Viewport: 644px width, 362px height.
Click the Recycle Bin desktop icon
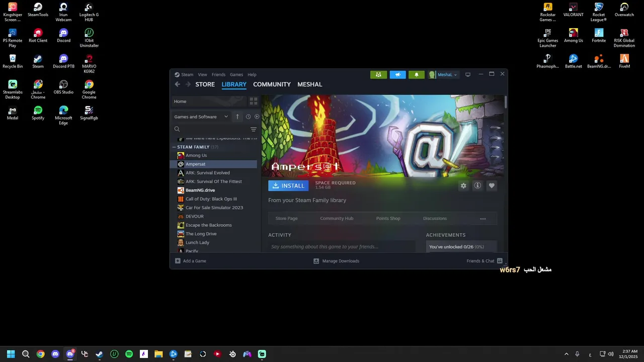click(13, 61)
